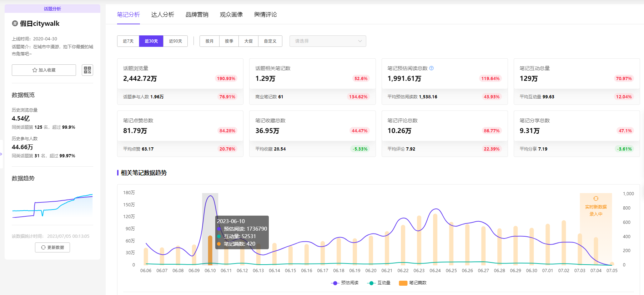
Task: Toggle 互动量 legend series
Action: point(379,283)
